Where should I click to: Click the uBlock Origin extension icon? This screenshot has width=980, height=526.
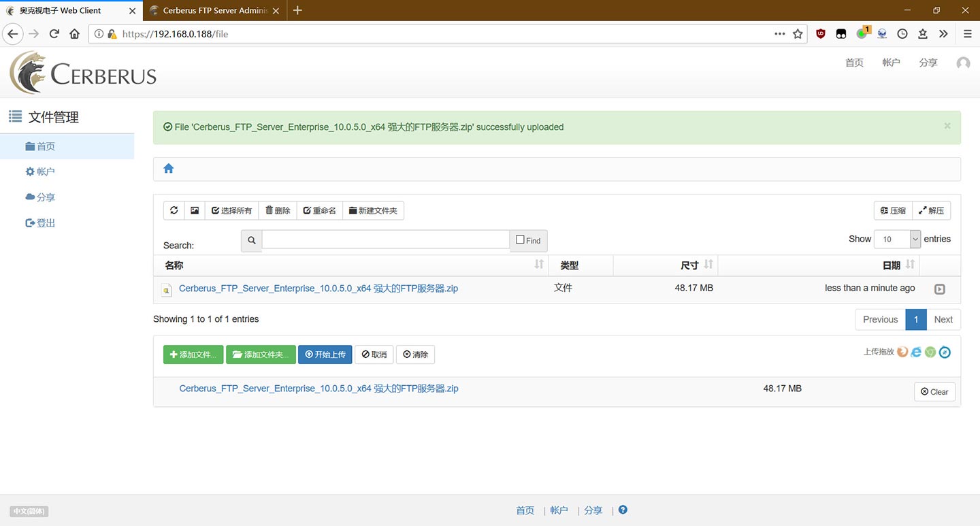pyautogui.click(x=821, y=33)
